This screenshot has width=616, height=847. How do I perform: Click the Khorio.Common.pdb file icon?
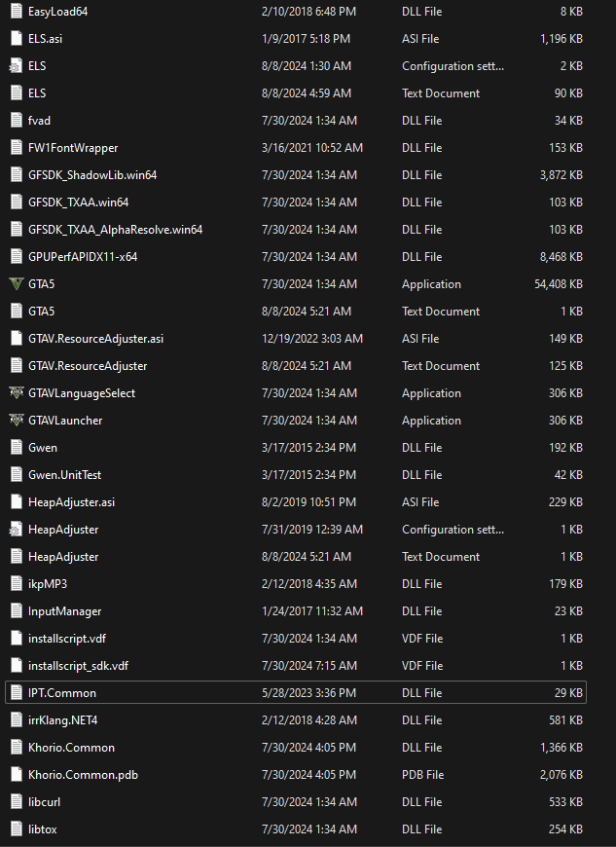16,775
